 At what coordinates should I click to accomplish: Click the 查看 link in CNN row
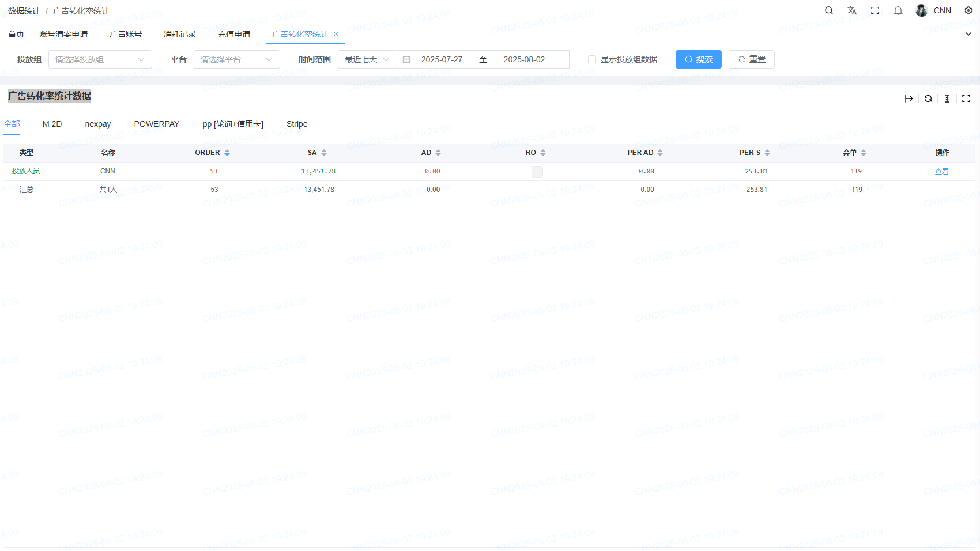(941, 171)
